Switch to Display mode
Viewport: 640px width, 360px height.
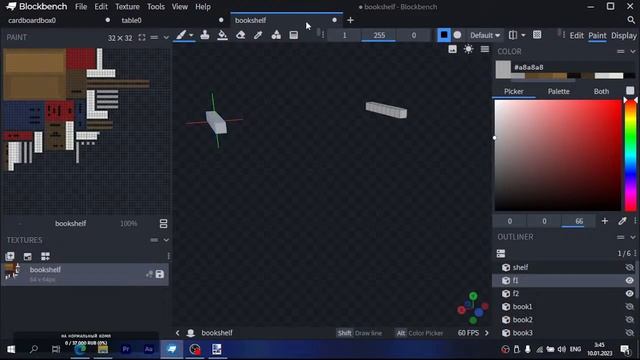624,36
